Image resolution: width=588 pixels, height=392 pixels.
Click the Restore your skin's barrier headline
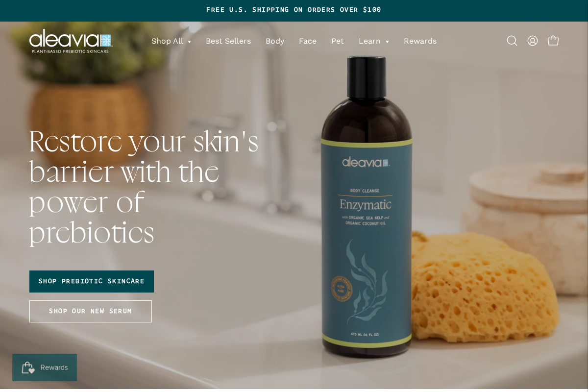coord(144,187)
